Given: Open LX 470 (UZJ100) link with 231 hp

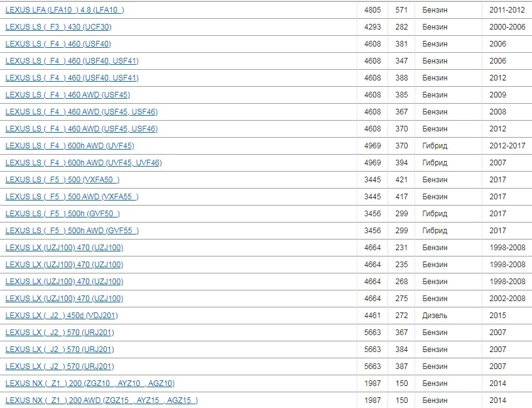Looking at the screenshot, I should (64, 248).
